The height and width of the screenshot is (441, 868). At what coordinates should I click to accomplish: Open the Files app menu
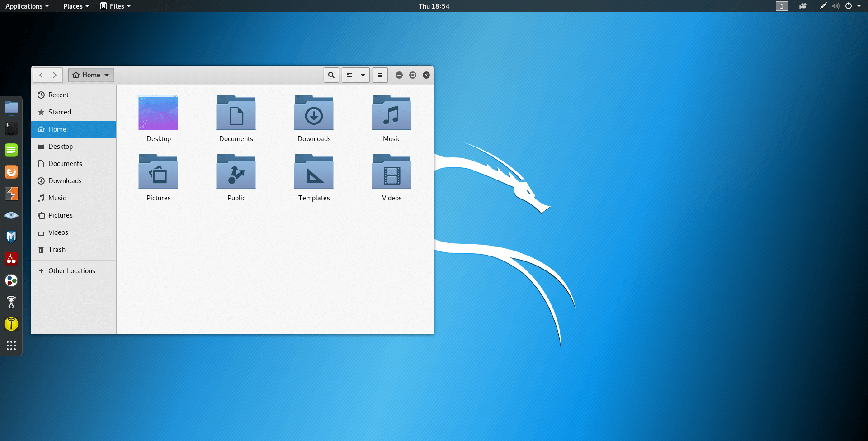point(116,6)
